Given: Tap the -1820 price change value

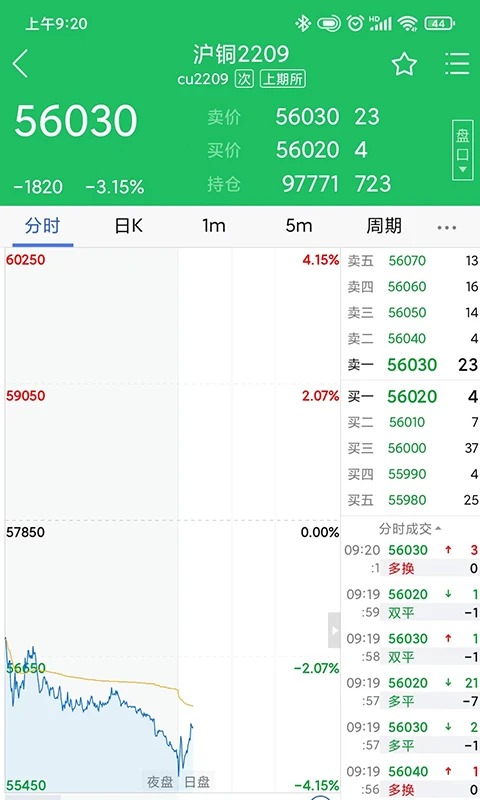Looking at the screenshot, I should (38, 187).
